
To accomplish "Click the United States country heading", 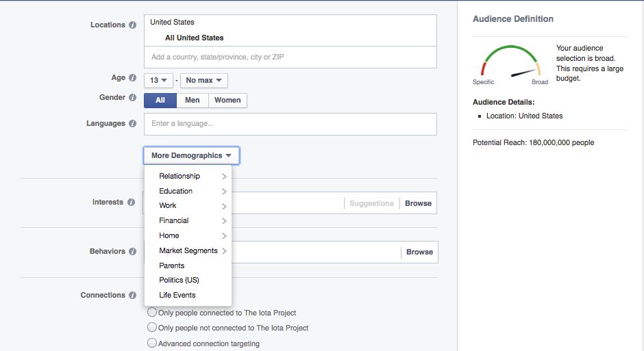I will [172, 22].
